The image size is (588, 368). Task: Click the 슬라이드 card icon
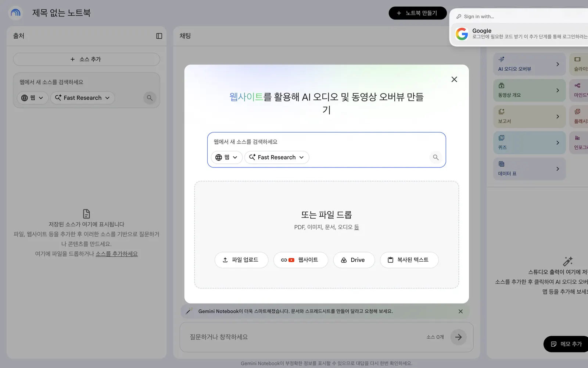click(x=577, y=59)
